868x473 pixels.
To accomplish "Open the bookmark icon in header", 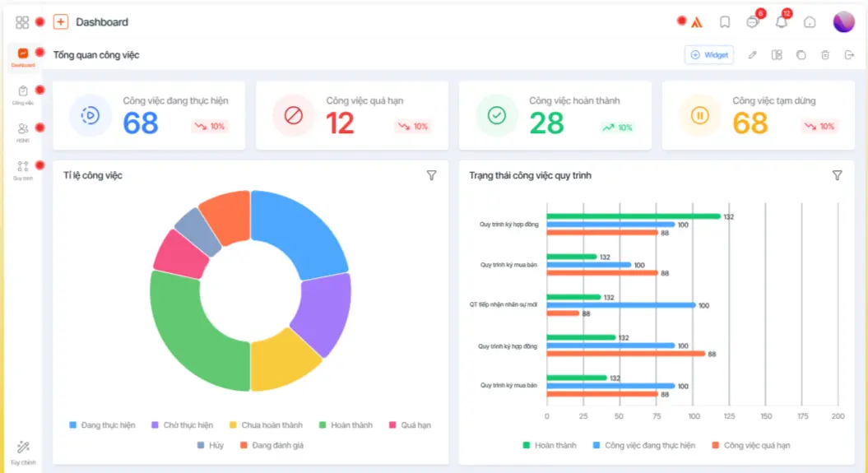I will [x=725, y=22].
